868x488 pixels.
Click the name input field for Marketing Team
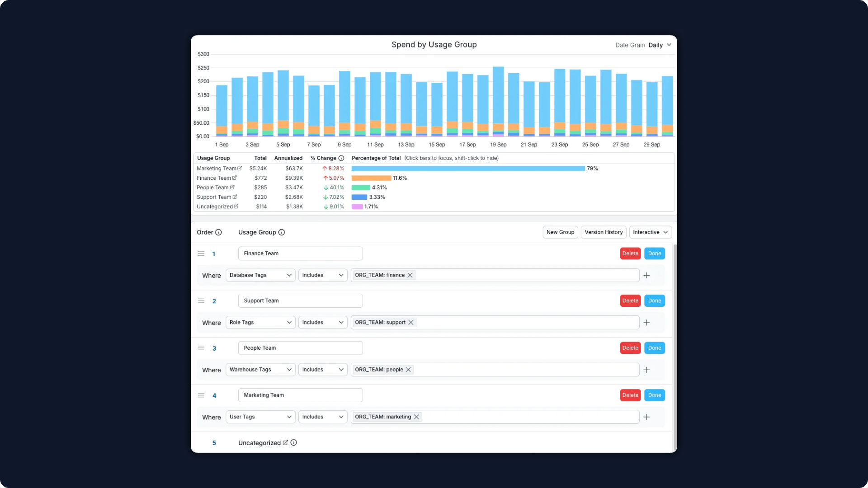(x=301, y=395)
